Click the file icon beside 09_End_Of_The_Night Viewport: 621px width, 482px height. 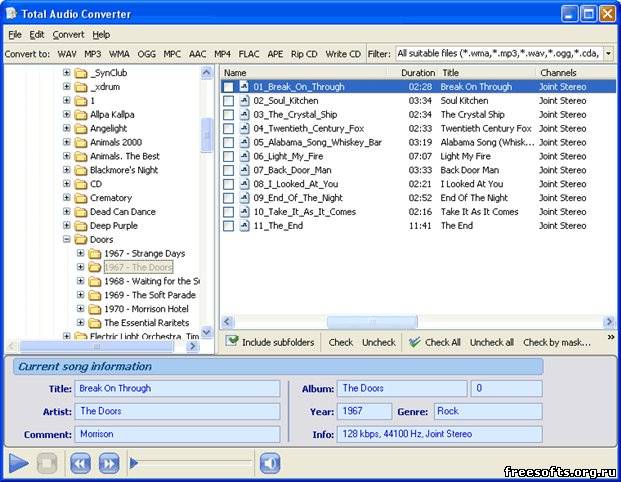(244, 198)
